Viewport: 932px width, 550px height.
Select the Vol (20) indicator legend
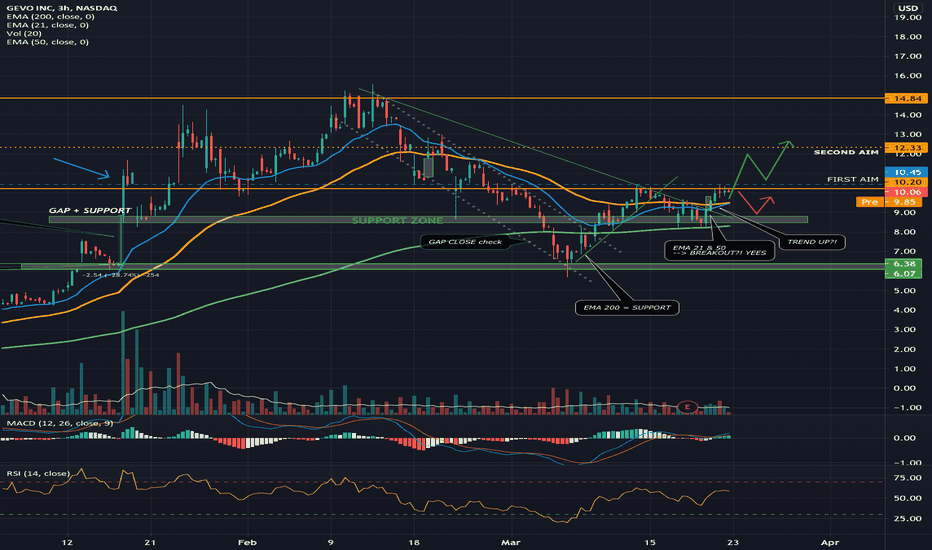click(24, 33)
